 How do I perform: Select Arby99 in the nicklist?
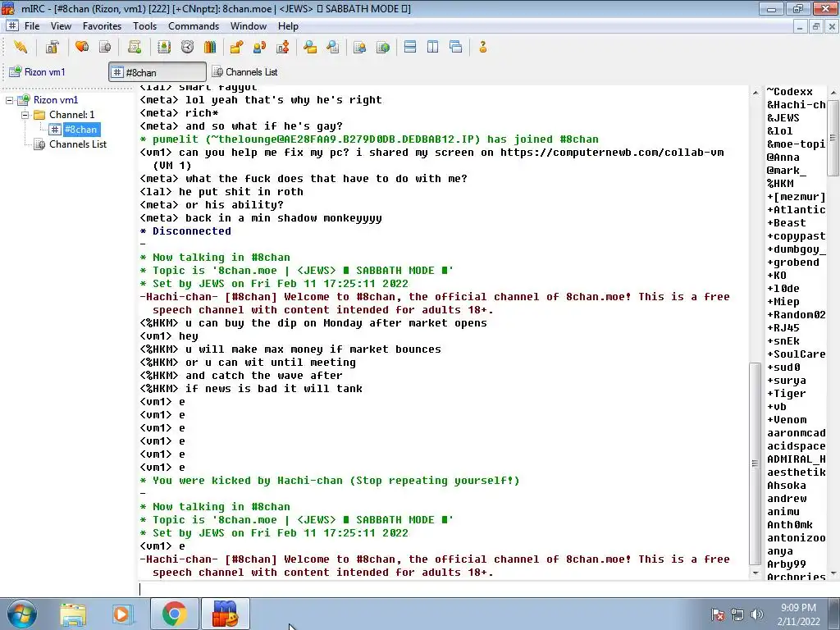(786, 564)
